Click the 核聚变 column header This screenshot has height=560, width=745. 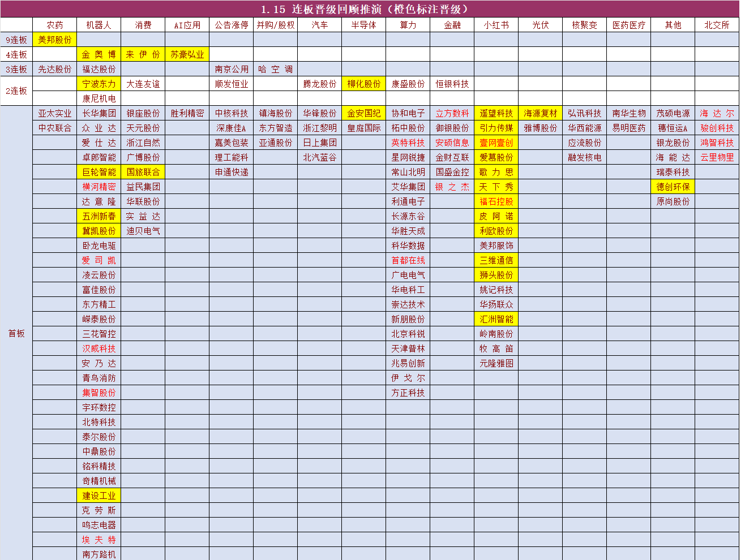tap(585, 25)
